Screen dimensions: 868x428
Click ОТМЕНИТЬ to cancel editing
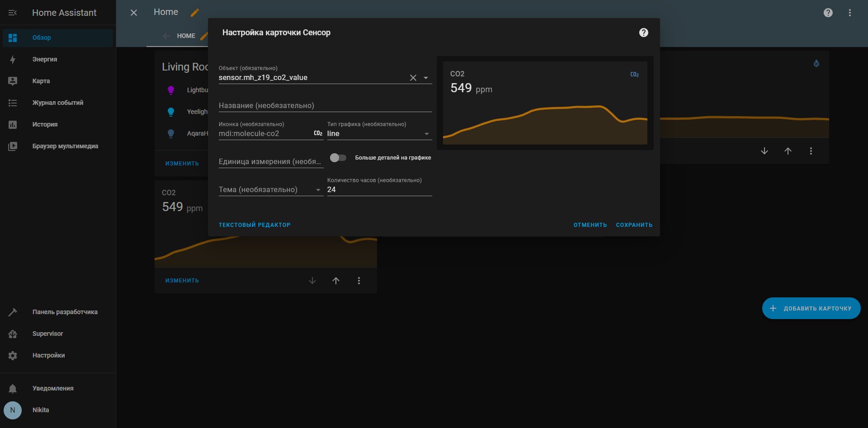(590, 225)
